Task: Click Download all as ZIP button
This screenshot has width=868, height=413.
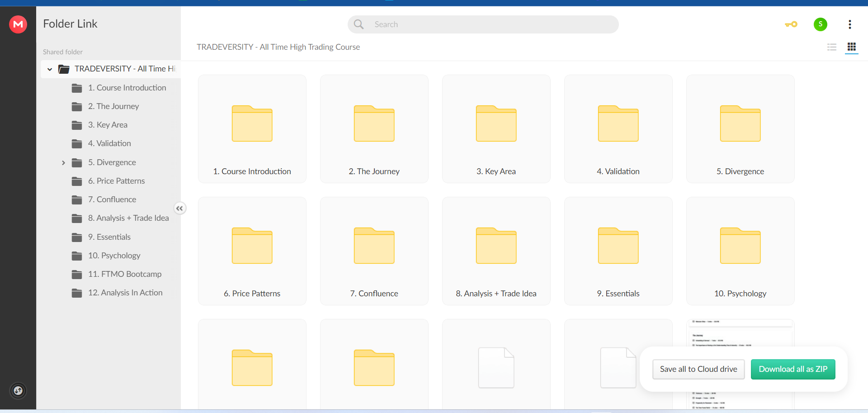Action: [x=793, y=369]
